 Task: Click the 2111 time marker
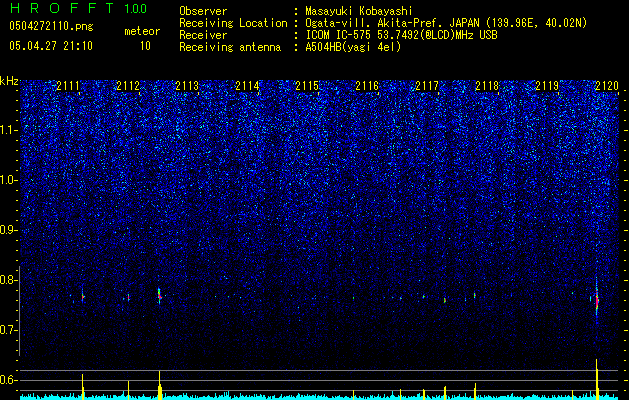point(68,86)
